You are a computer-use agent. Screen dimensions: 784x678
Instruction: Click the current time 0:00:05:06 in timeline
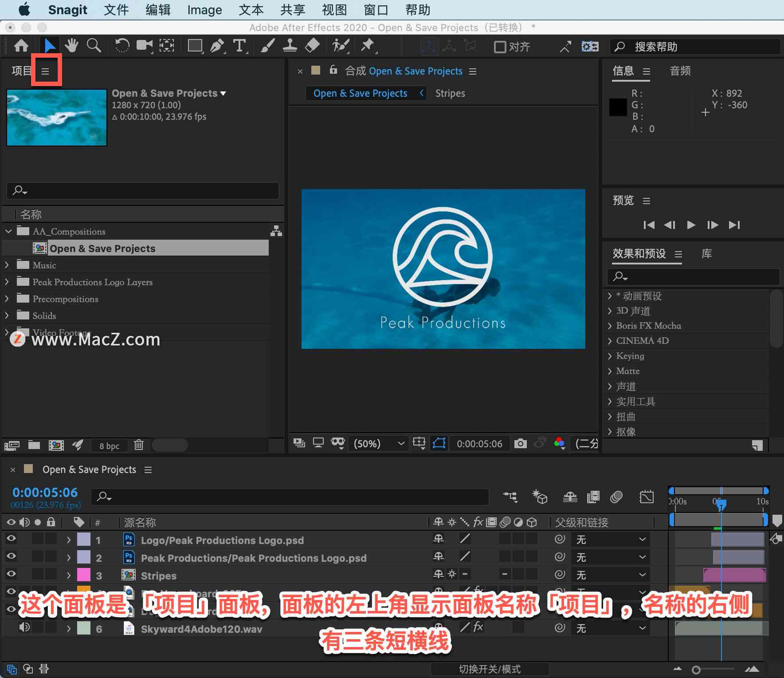point(45,492)
